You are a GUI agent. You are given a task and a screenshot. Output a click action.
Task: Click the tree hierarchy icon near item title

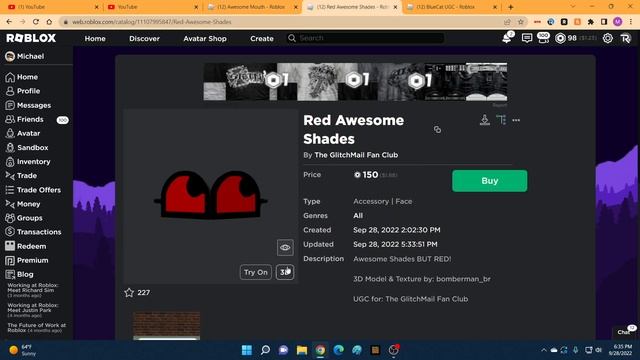(x=501, y=120)
